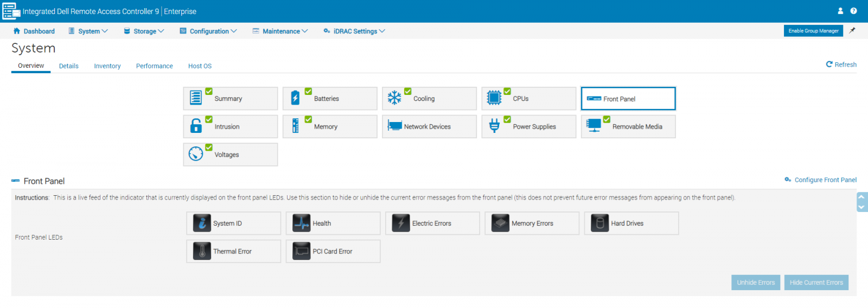868x308 pixels.
Task: Click the Removable Media monitor icon
Action: [x=594, y=126]
